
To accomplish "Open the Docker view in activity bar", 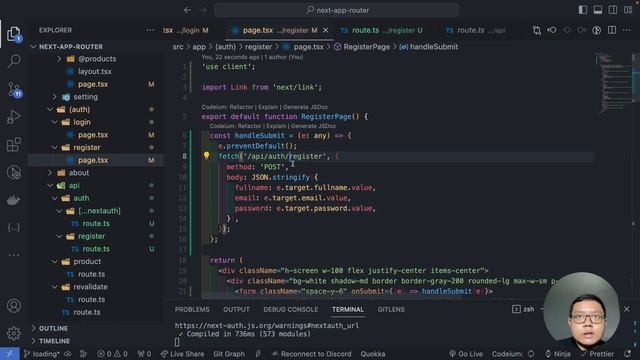I will click(x=14, y=200).
